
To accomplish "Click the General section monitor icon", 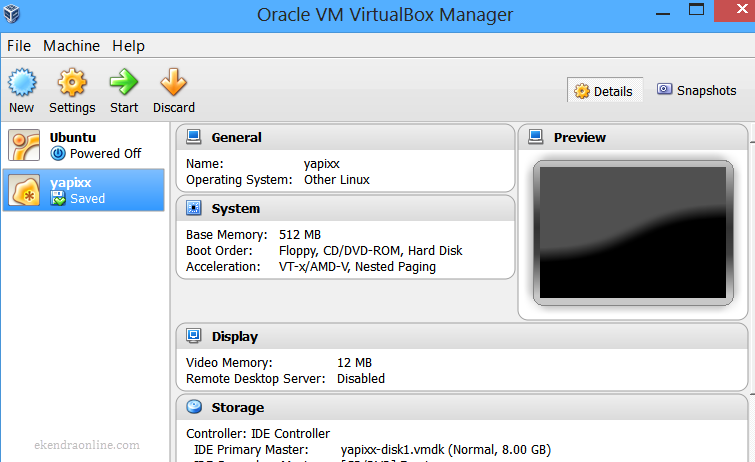I will click(194, 137).
